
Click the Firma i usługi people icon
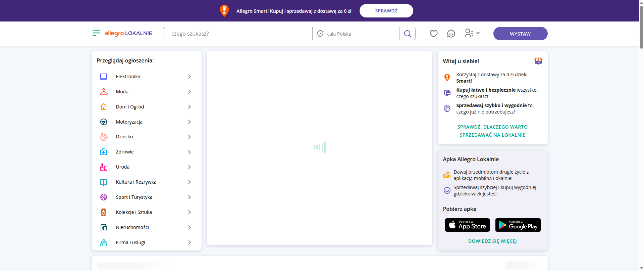(x=104, y=242)
